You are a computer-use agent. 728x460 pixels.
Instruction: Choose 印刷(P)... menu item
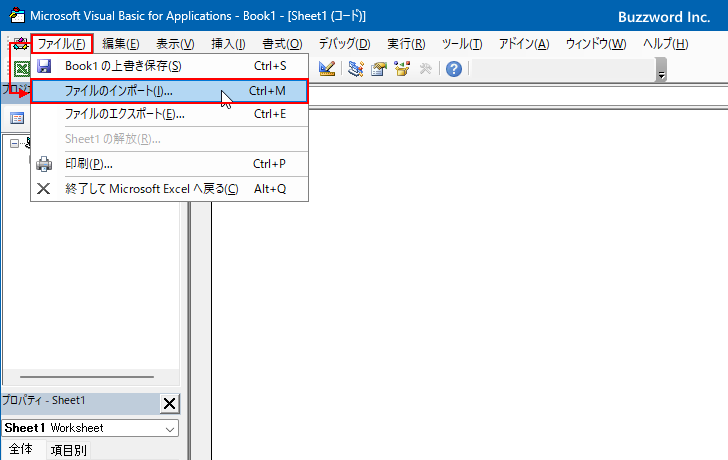[x=169, y=164]
